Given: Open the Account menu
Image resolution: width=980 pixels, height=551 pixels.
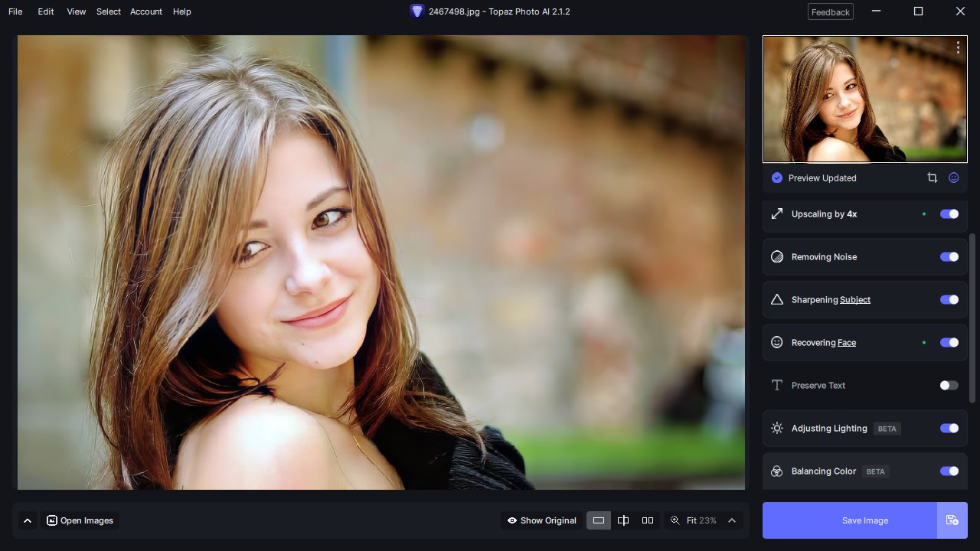Looking at the screenshot, I should point(145,11).
